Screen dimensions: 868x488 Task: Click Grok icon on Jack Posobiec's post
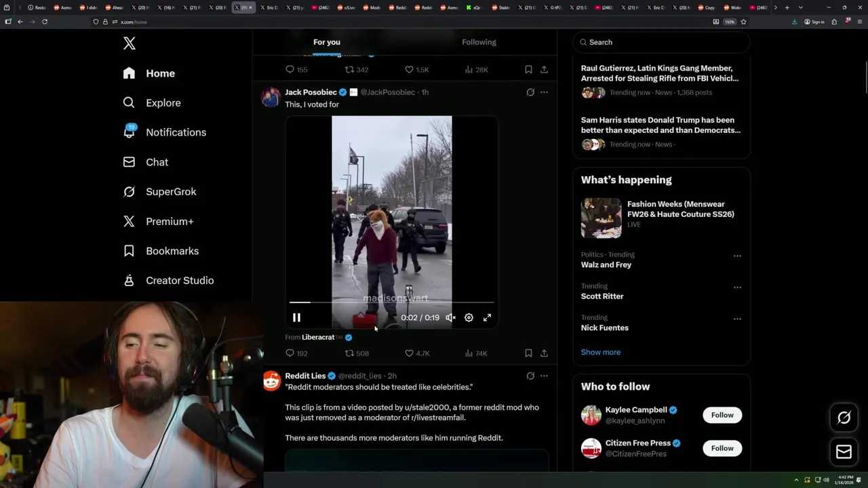tap(530, 92)
